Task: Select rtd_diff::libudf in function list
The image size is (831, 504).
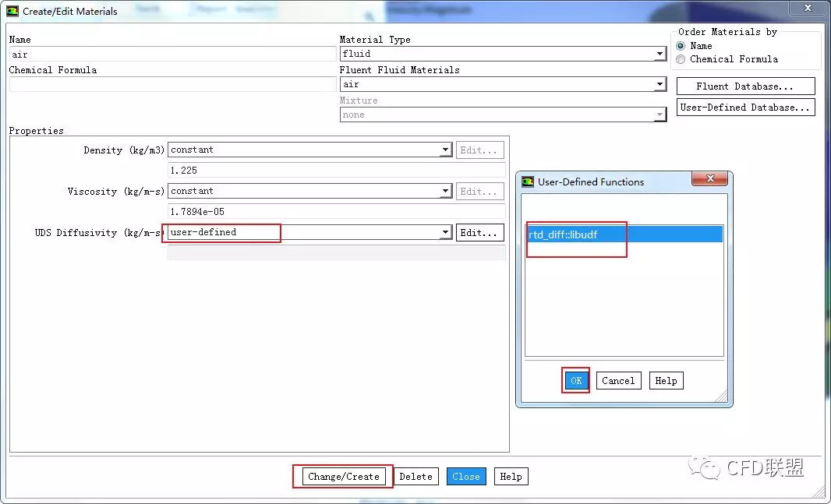Action: click(x=563, y=234)
